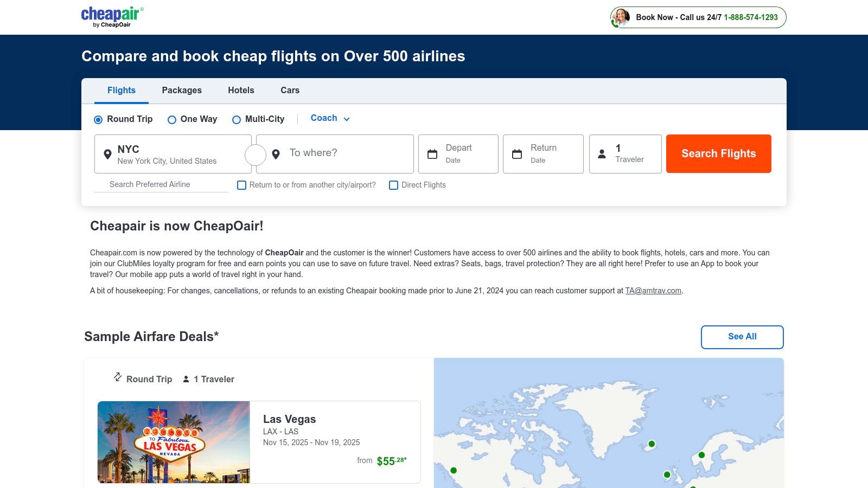The image size is (868, 488).
Task: Select the Multi-City radio button
Action: (237, 120)
